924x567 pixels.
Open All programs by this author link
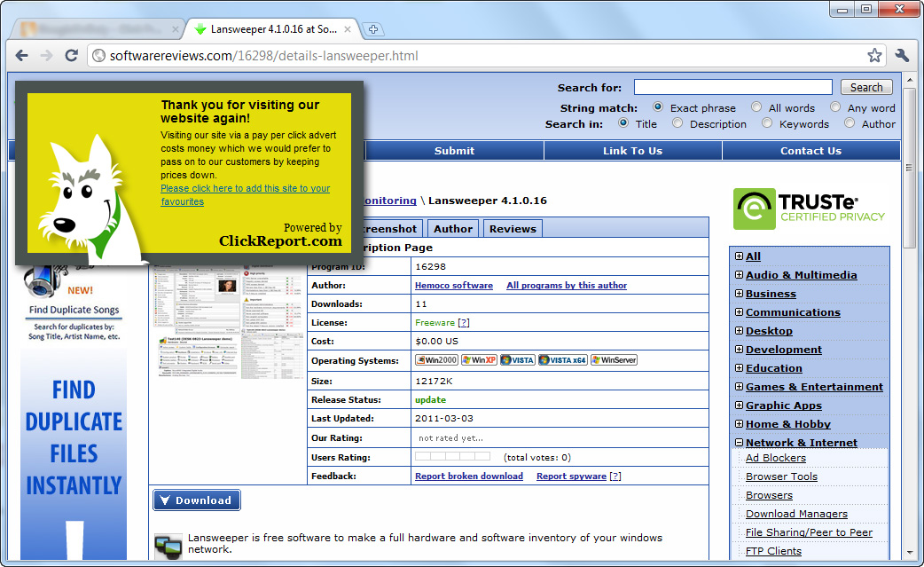tap(567, 285)
